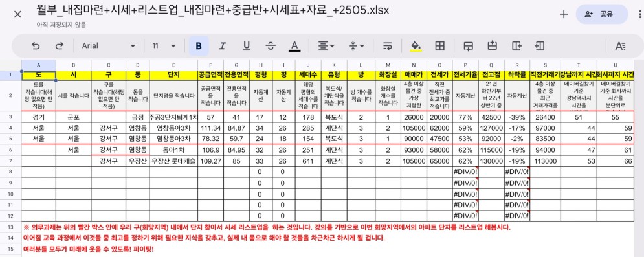Select the cell with 42500
The width and height of the screenshot is (644, 257).
click(x=491, y=117)
